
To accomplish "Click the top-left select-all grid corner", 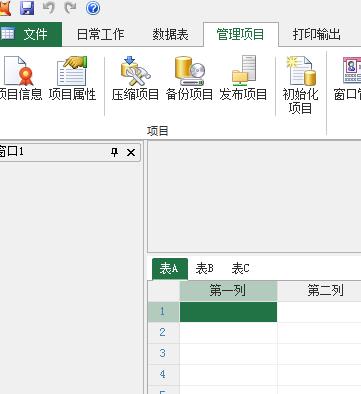I will click(164, 291).
